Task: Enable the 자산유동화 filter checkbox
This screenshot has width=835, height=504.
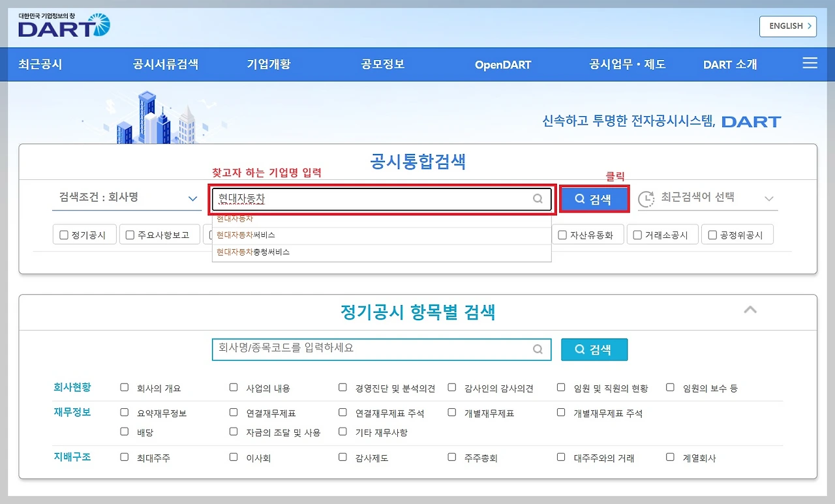Action: coord(563,235)
